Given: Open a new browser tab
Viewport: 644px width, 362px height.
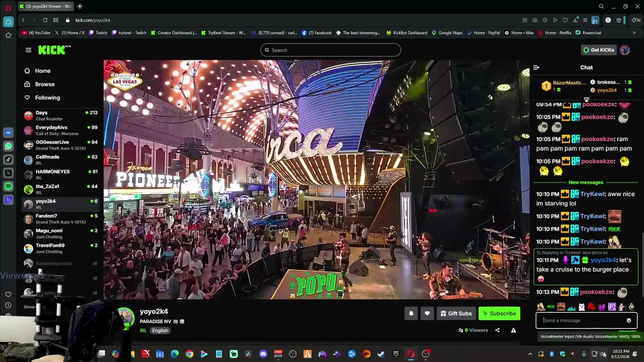Looking at the screenshot, I should (x=79, y=7).
